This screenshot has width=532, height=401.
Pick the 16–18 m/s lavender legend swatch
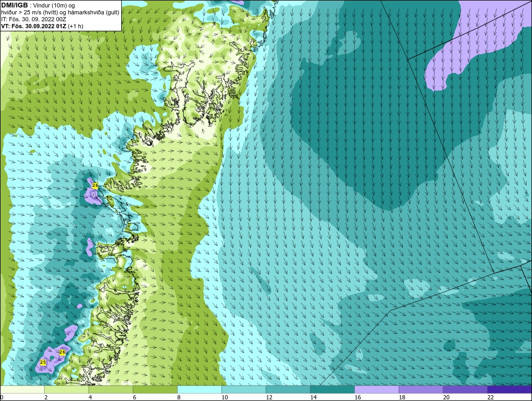coord(377,389)
